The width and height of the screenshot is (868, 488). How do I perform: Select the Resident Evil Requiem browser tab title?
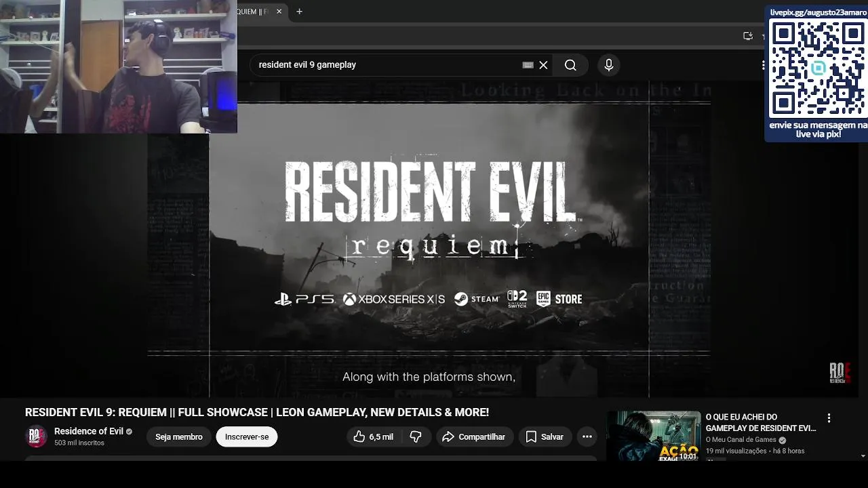[253, 12]
